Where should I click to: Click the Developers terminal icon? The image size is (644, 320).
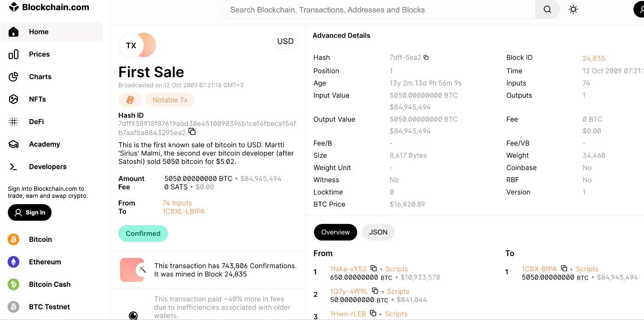(x=13, y=167)
